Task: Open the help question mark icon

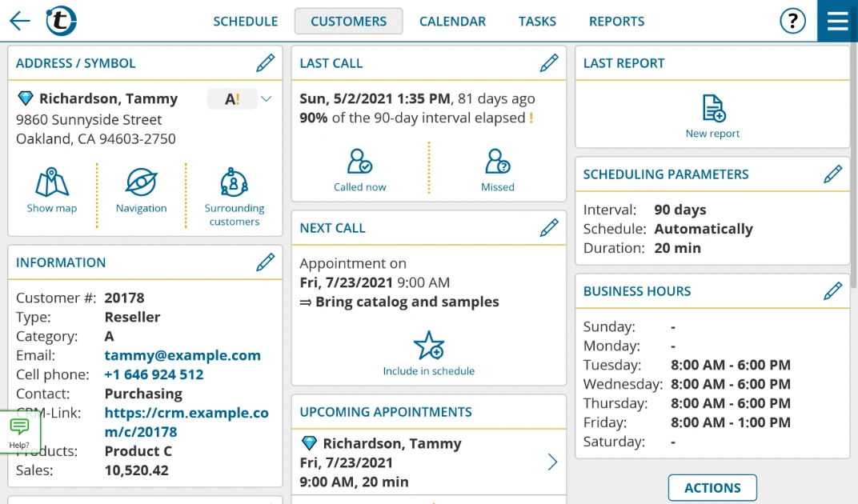Action: tap(792, 22)
